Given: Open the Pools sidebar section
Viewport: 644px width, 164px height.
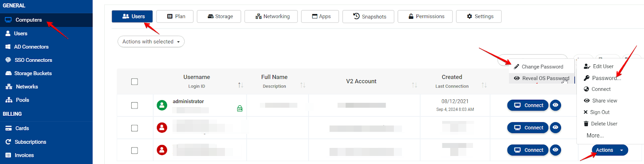Looking at the screenshot, I should click(x=22, y=100).
